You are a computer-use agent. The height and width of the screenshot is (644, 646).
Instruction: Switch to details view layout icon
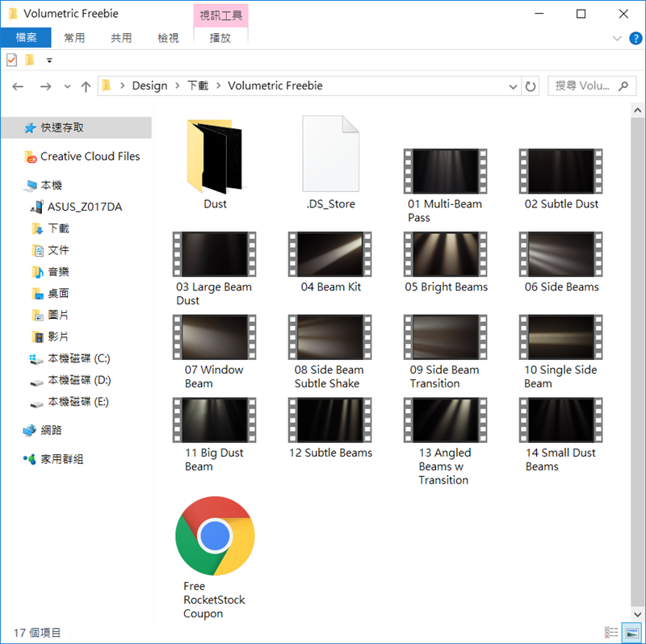(611, 632)
